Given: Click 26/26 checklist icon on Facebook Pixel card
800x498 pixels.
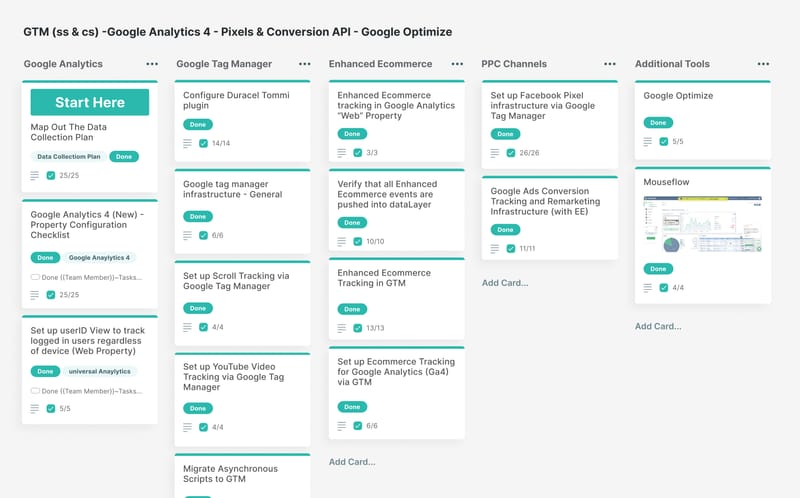Looking at the screenshot, I should [x=511, y=153].
